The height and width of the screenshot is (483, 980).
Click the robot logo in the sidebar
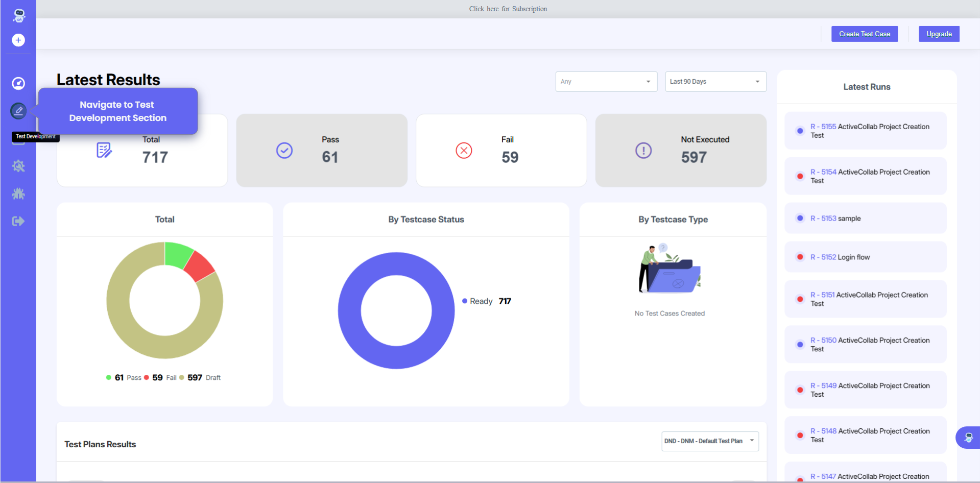[x=19, y=15]
